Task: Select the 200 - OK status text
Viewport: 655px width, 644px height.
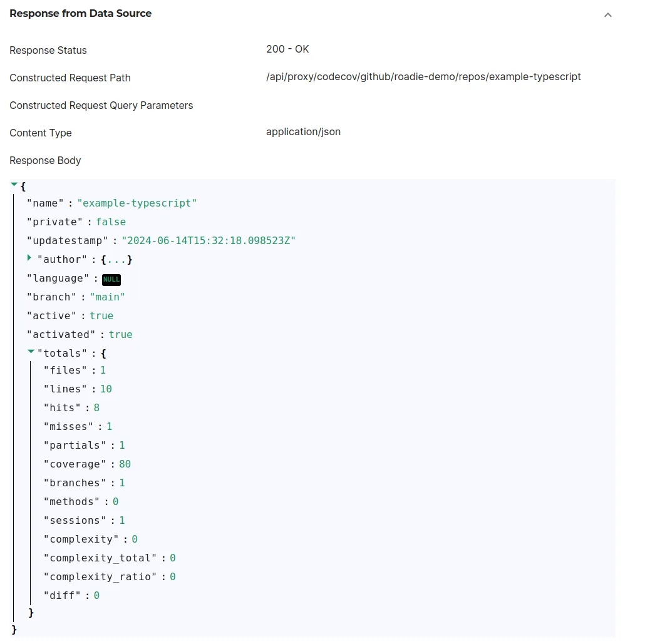Action: pyautogui.click(x=287, y=49)
